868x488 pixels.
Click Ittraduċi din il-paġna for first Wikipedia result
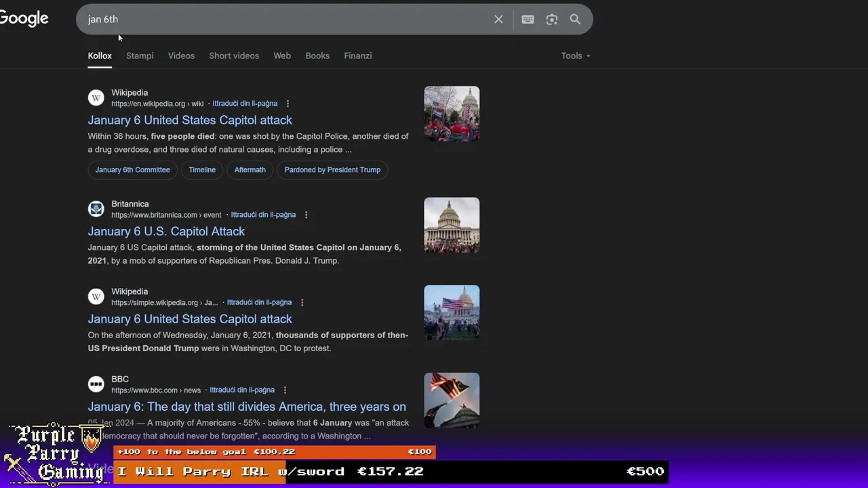pyautogui.click(x=245, y=104)
